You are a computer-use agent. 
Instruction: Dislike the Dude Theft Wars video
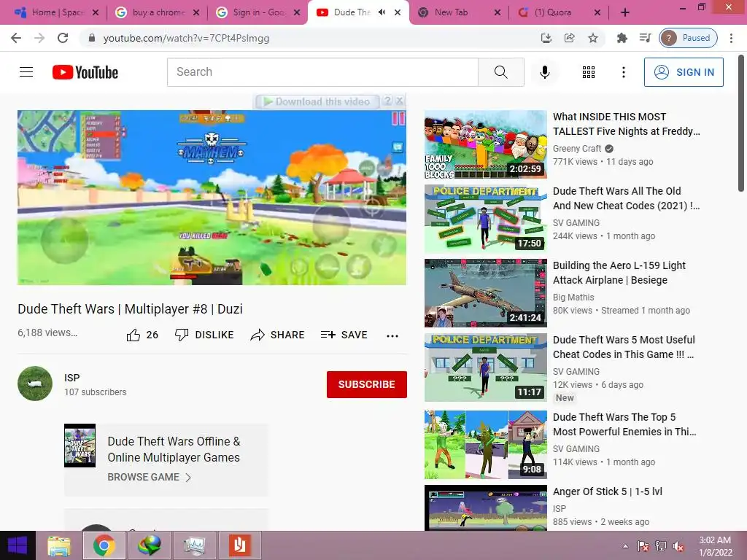click(x=204, y=335)
